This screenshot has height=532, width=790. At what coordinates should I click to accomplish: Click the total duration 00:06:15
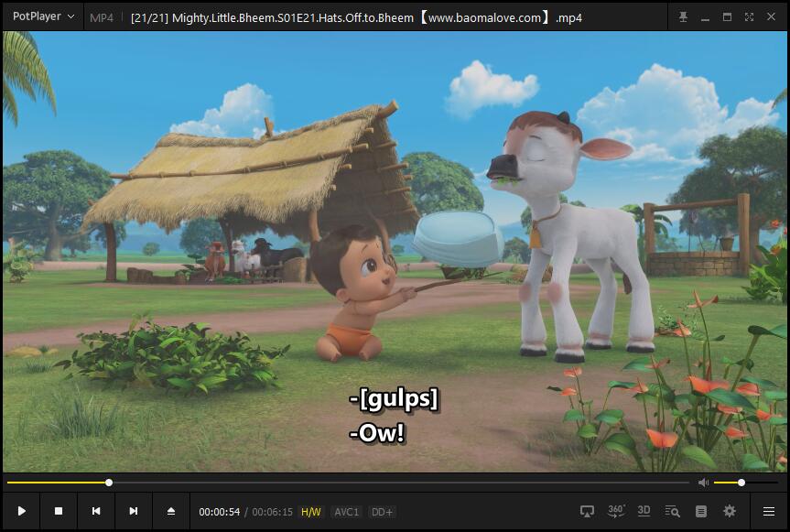(272, 513)
